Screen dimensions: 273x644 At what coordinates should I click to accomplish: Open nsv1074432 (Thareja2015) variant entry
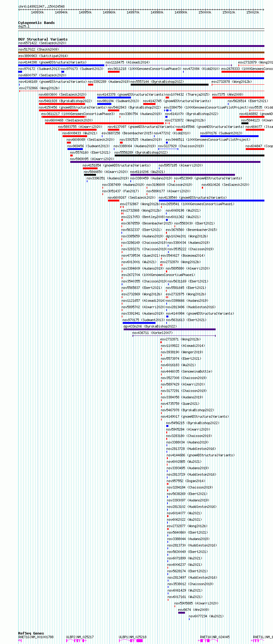[x=187, y=95]
